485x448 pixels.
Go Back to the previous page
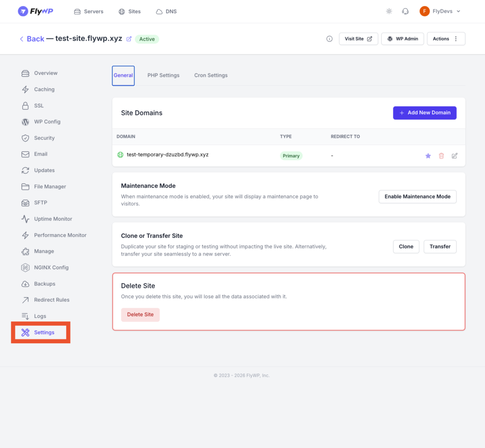[x=32, y=39]
